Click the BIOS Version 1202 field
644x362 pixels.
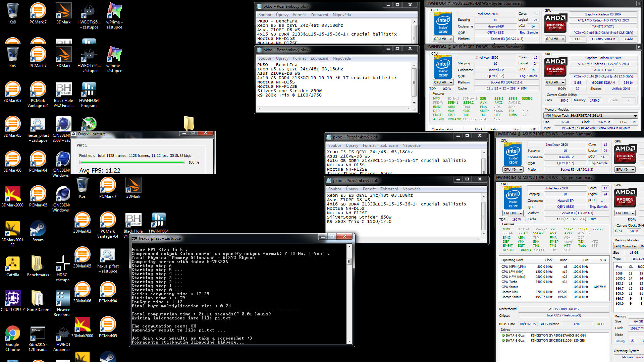coord(577,324)
